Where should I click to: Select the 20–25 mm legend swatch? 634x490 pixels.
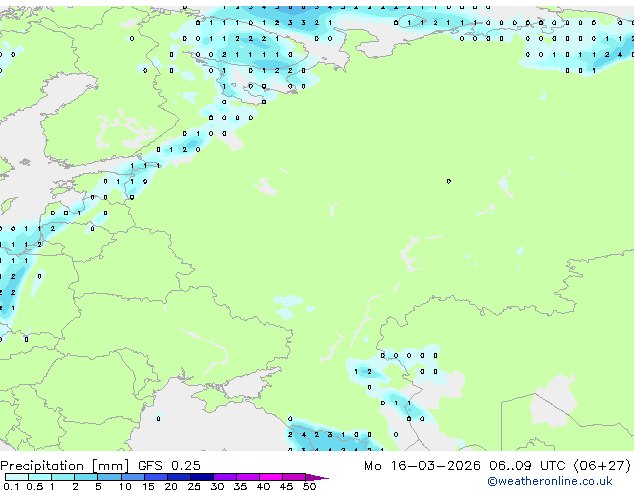click(x=179, y=477)
